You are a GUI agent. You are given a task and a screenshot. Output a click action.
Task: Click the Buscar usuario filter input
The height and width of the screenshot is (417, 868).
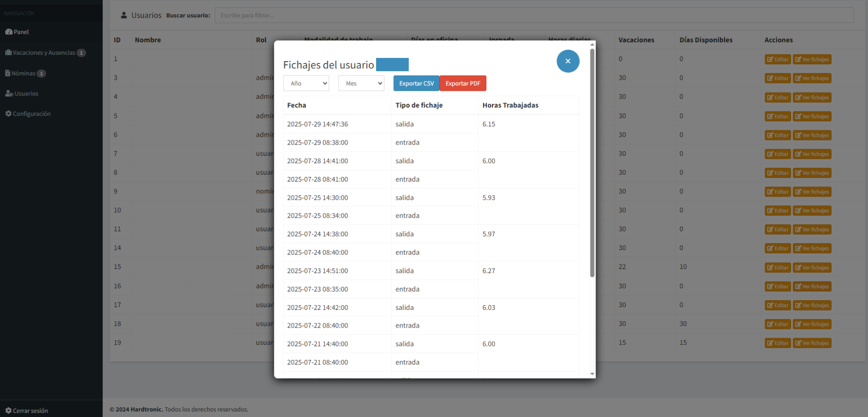pos(533,15)
